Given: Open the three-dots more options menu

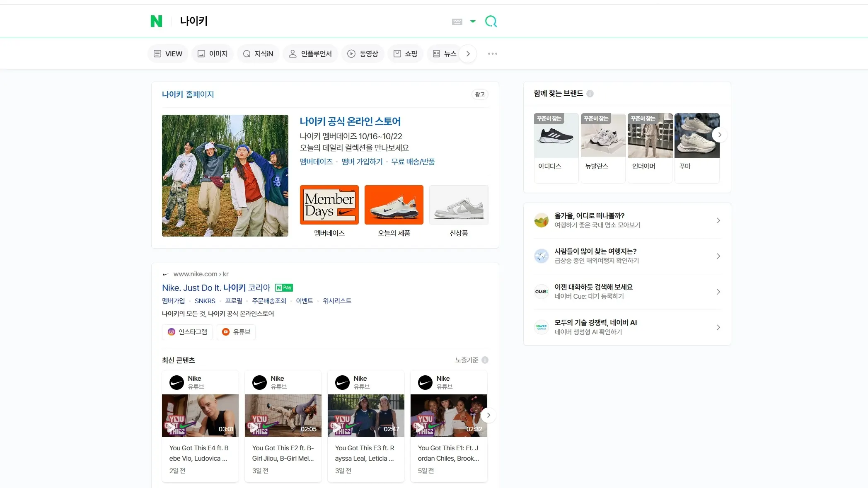Looking at the screenshot, I should point(492,54).
